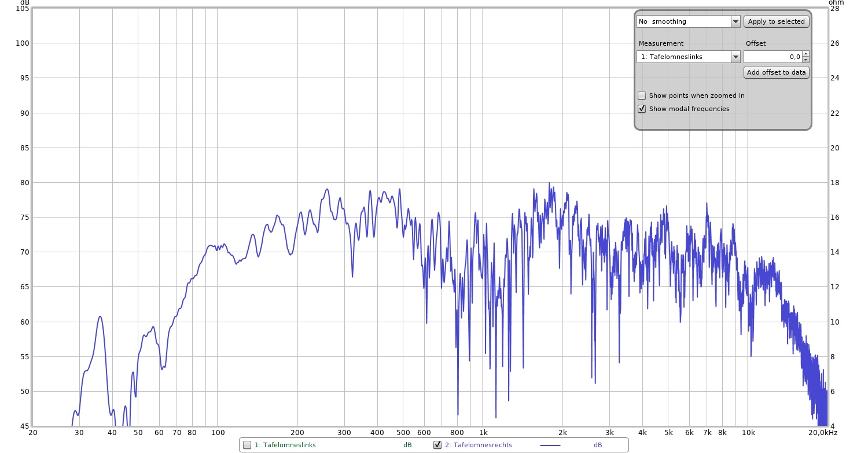Screen dimensions: 868x453
Task: Click the 1k frequency axis label
Action: [x=483, y=432]
